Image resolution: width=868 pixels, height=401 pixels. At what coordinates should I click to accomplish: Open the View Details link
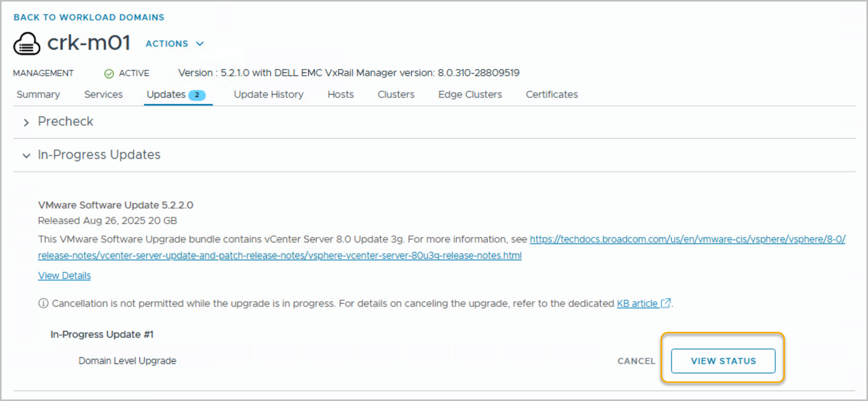[x=65, y=276]
